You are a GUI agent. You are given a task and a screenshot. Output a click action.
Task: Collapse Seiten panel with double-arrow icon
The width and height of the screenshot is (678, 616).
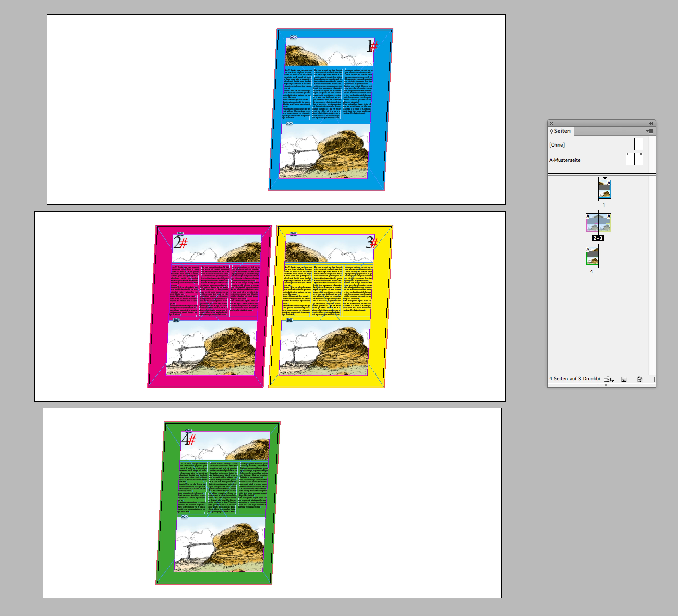[651, 123]
